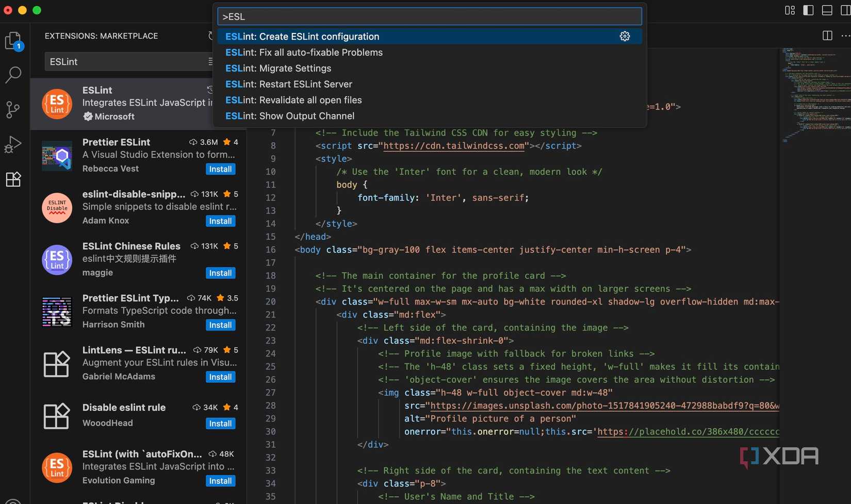Run ESLint: Show Output Channel
Screen dimensions: 851x504
[x=289, y=116]
